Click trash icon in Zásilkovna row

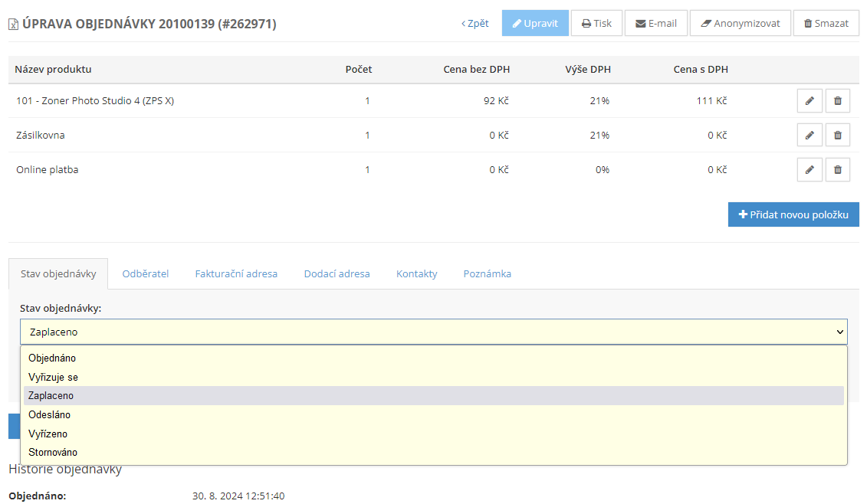tap(837, 135)
